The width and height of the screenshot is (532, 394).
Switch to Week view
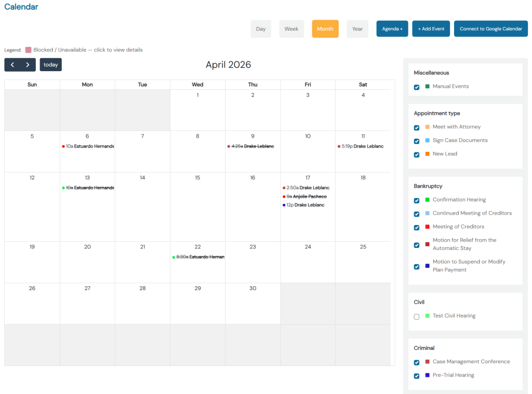(291, 29)
